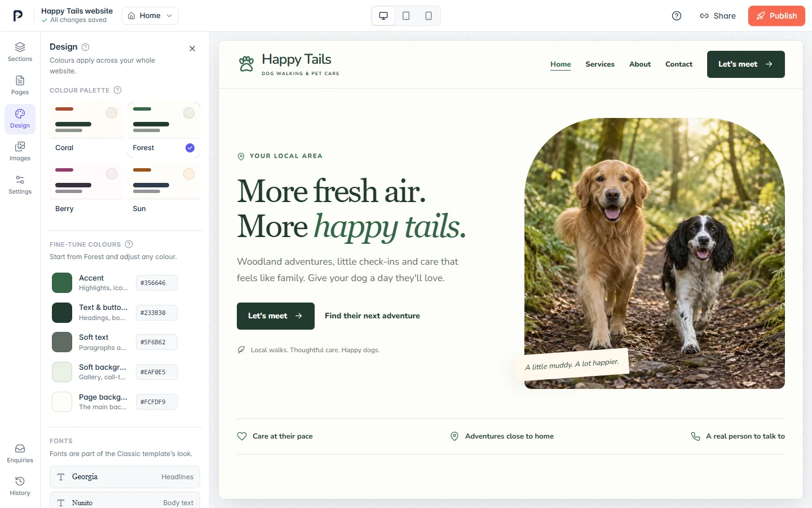Open the help question mark in top bar
This screenshot has width=812, height=508.
pyautogui.click(x=677, y=16)
